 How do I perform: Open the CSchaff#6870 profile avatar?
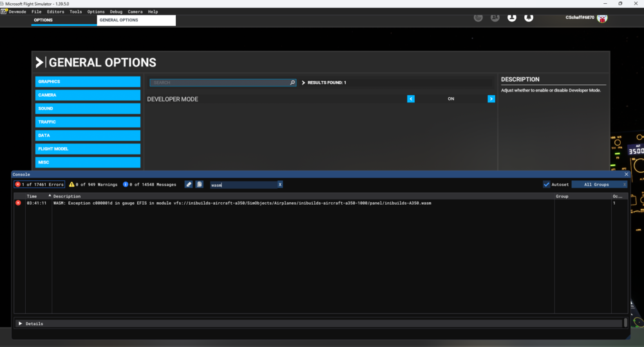tap(602, 18)
